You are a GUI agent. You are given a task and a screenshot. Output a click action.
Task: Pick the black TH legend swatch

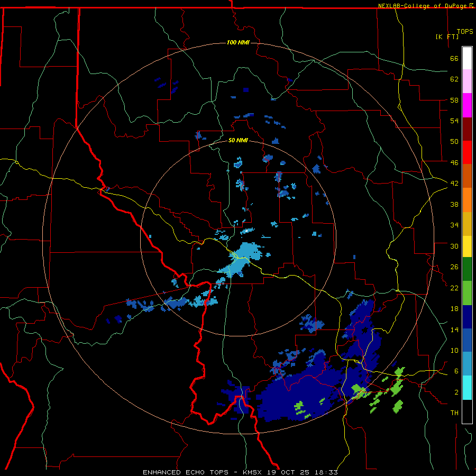[467, 411]
